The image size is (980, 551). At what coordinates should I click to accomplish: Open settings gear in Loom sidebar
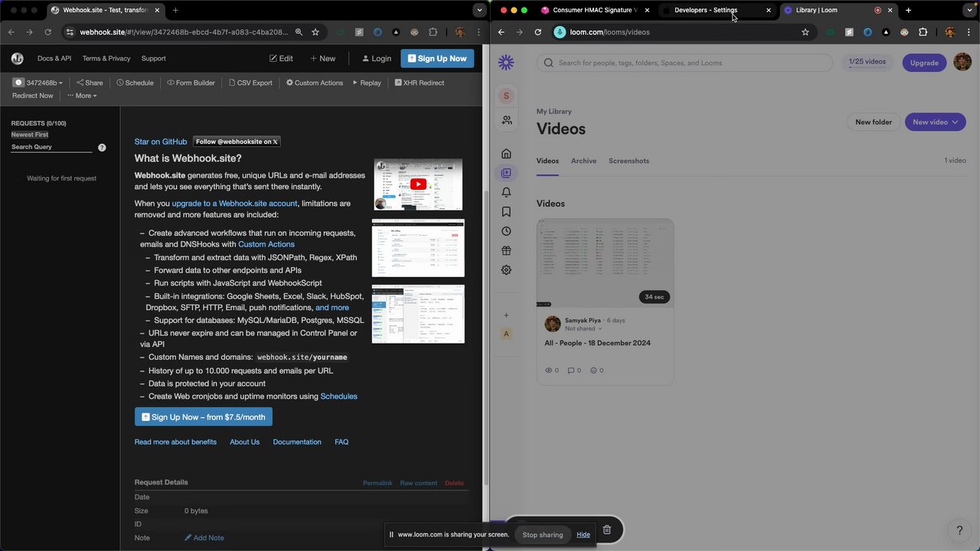(x=506, y=270)
